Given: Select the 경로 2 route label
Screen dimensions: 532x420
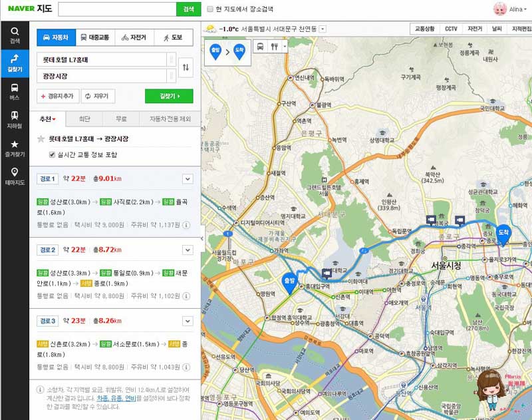Looking at the screenshot, I should [x=48, y=250].
